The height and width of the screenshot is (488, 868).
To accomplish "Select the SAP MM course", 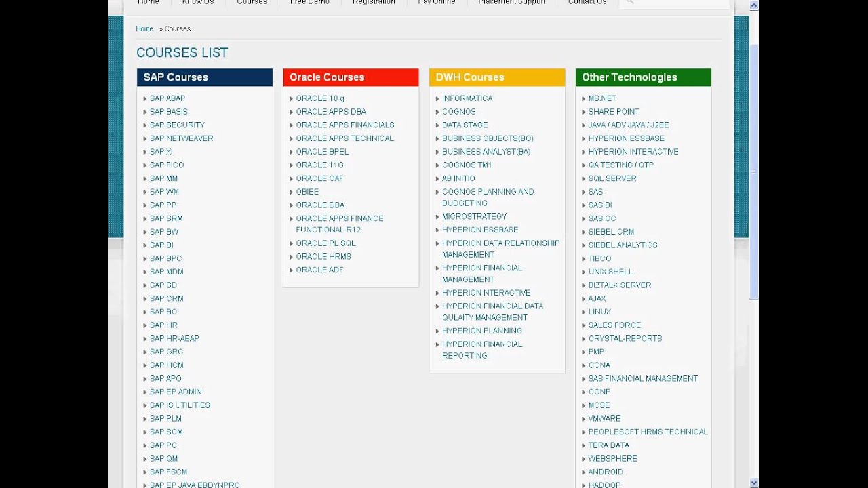I will 163,179.
